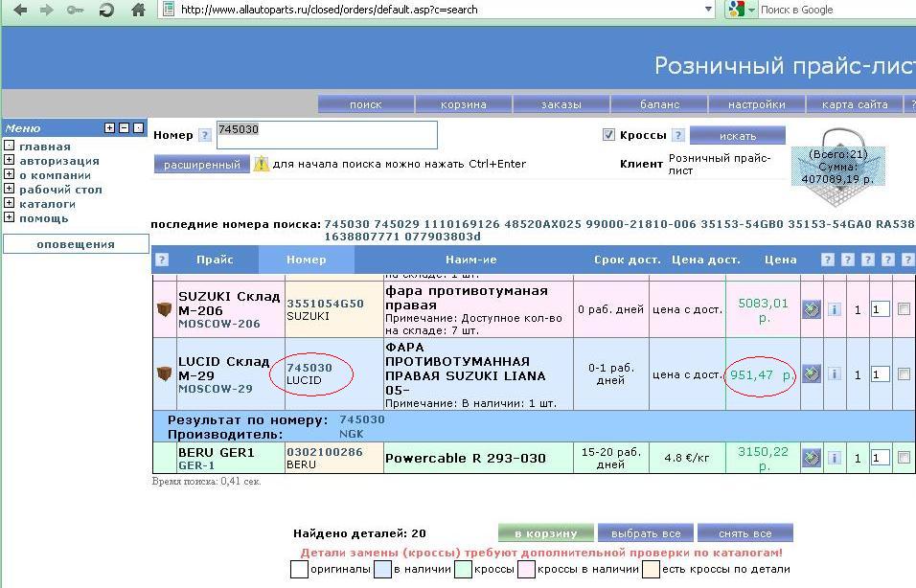
Task: Expand the о компании menu node
Action: pyautogui.click(x=10, y=174)
